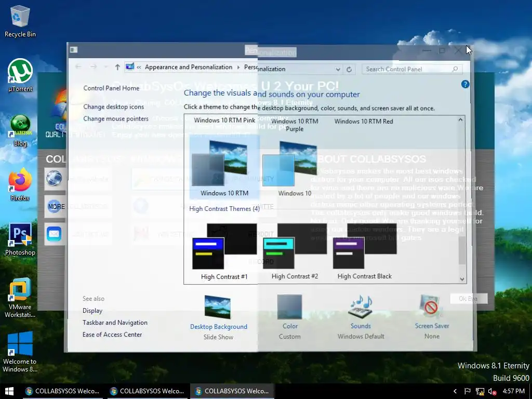Open the Welcome to Windows 8 shortcut
This screenshot has width=532, height=399.
point(20,352)
